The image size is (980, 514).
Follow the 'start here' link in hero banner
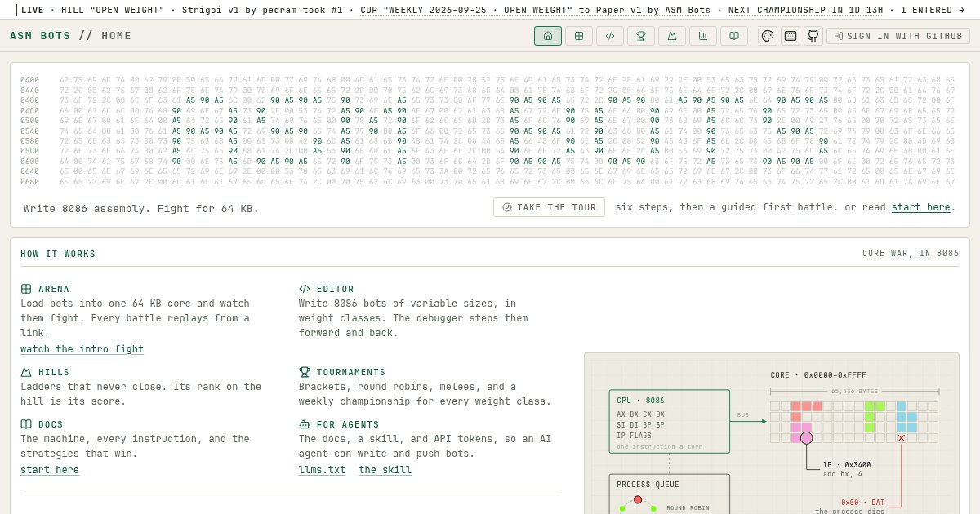pyautogui.click(x=920, y=207)
